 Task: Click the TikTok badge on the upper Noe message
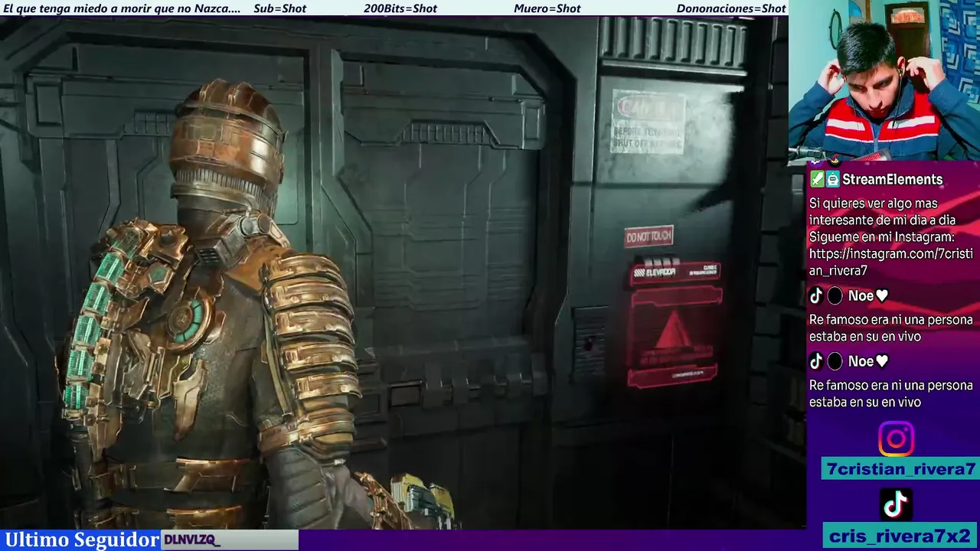click(x=816, y=295)
